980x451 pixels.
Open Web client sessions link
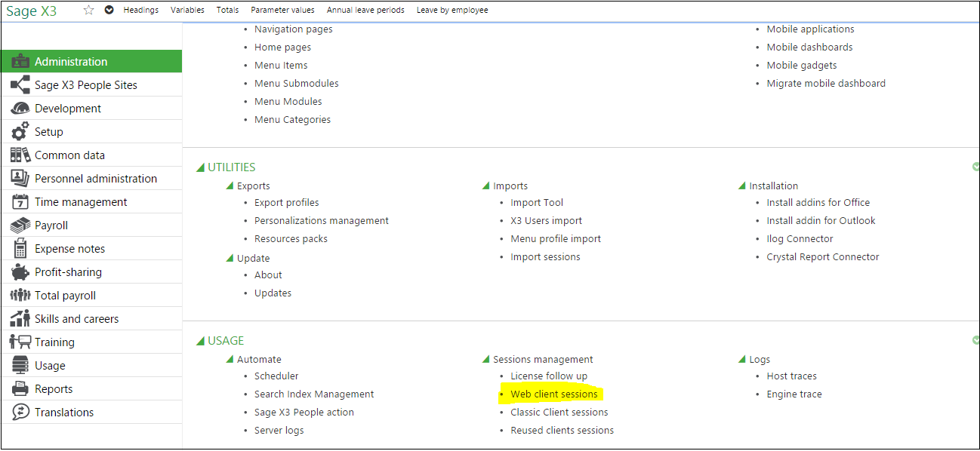(554, 394)
